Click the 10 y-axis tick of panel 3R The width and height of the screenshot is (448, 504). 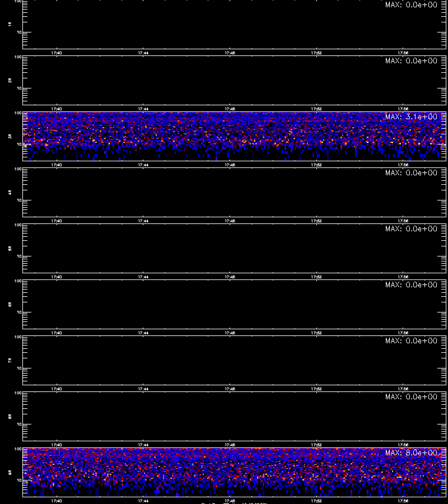click(19, 144)
